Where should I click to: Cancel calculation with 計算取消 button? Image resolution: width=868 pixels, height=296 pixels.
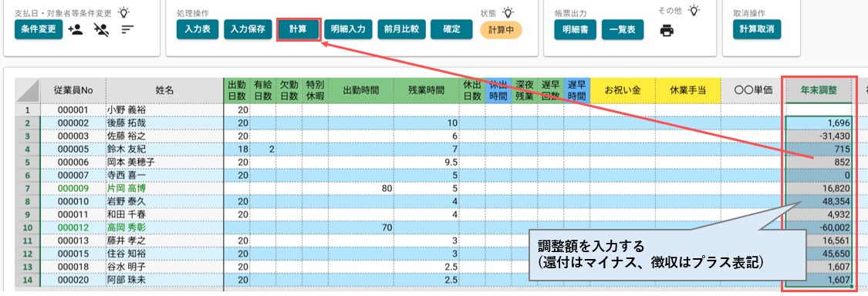point(757,30)
